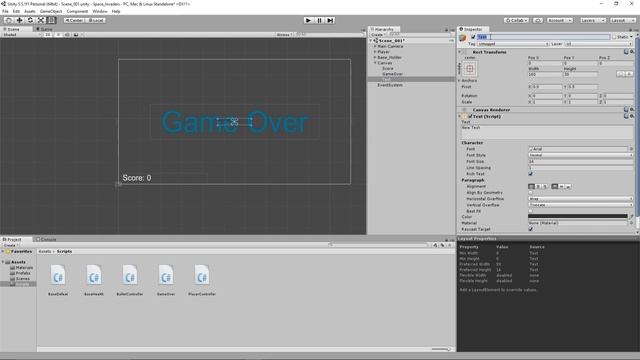Open the Collab dropdown
This screenshot has height=360, width=640.
tap(516, 20)
